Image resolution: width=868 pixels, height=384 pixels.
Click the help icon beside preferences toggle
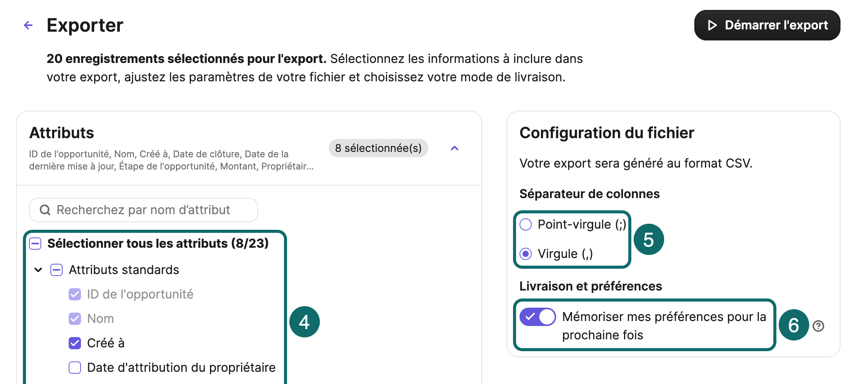(818, 326)
